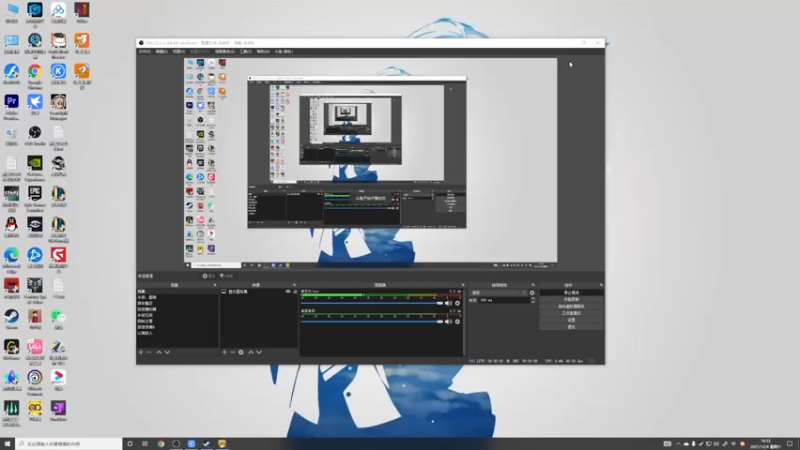This screenshot has width=800, height=450.
Task: Click the first mixer channel volume slider
Action: coord(372,303)
